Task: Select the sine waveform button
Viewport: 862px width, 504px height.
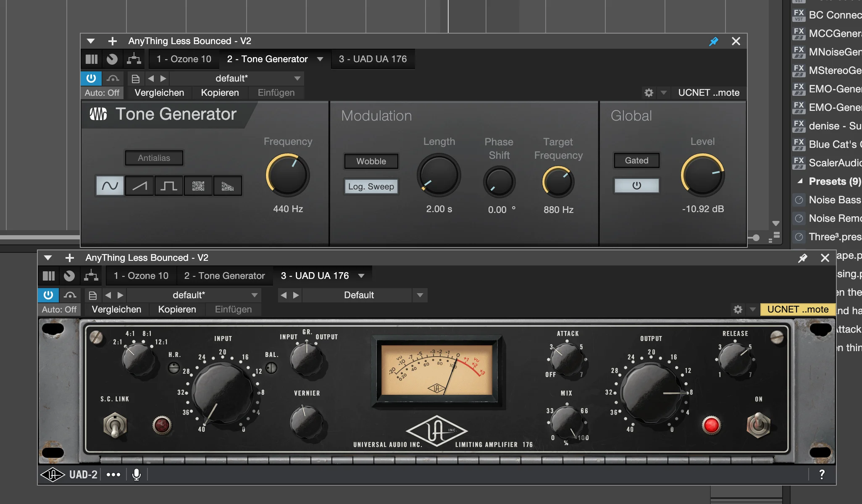Action: point(110,186)
